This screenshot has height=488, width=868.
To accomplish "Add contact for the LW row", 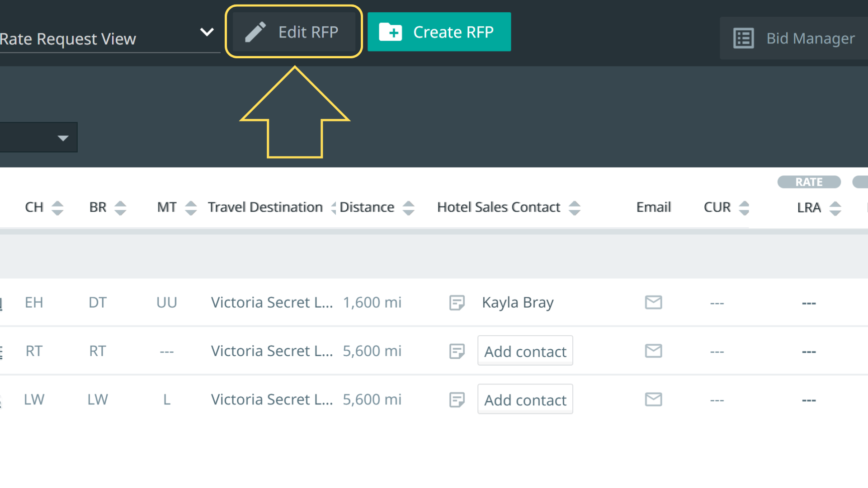I will pos(525,399).
